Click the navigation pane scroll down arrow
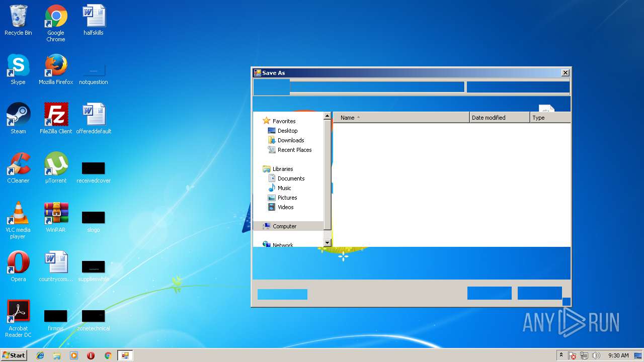This screenshot has height=362, width=644. (327, 243)
